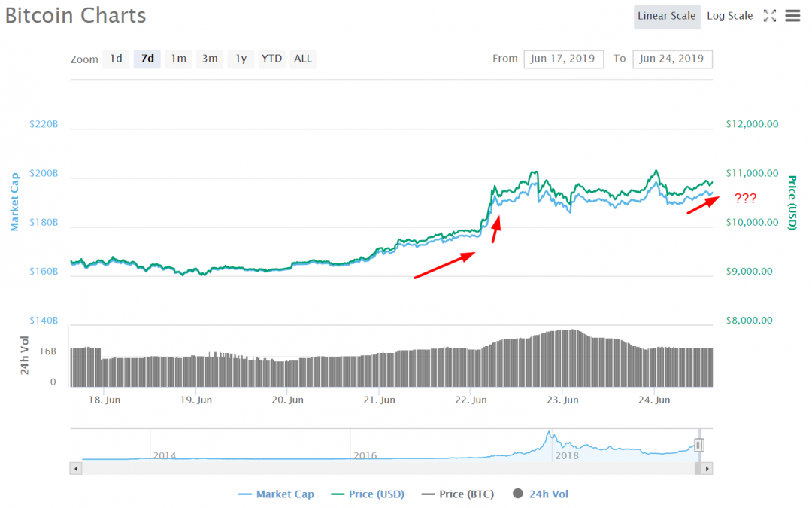Click the 18. Jun axis label
Viewport: 812px width, 508px height.
[x=105, y=400]
